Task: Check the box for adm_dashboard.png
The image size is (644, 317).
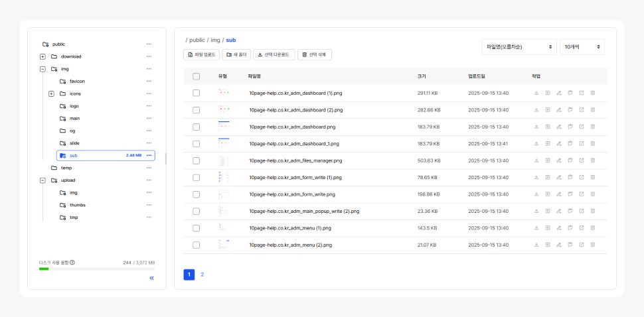Action: (196, 127)
